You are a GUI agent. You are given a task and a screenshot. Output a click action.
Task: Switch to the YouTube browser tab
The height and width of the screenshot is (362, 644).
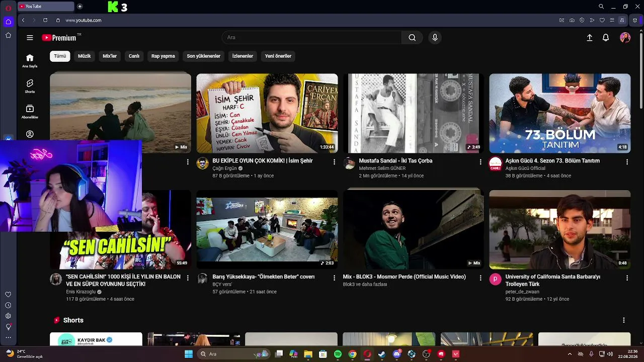point(46,7)
